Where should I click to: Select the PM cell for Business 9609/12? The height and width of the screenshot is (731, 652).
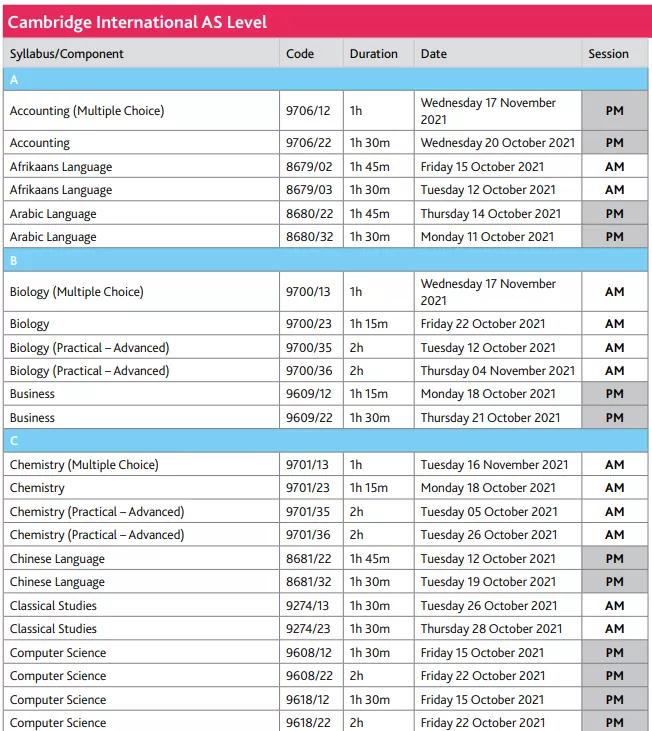tap(614, 394)
